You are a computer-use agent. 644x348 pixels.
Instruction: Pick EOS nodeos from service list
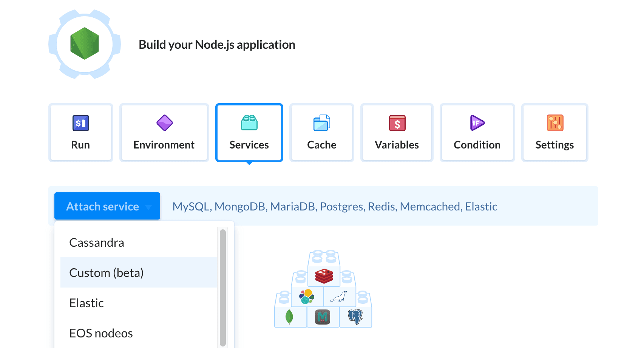pos(101,333)
